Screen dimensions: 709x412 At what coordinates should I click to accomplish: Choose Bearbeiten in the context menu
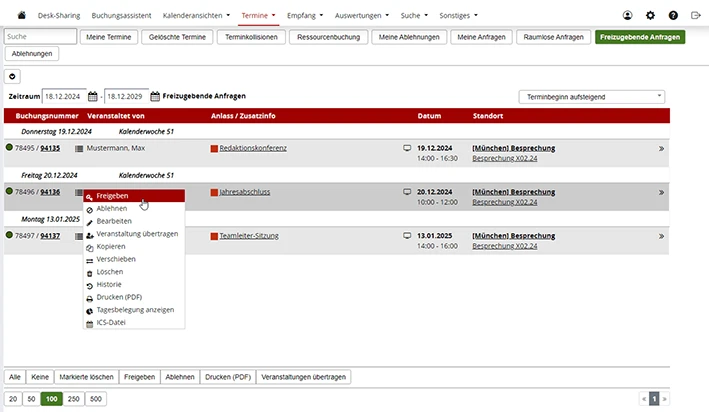134,221
